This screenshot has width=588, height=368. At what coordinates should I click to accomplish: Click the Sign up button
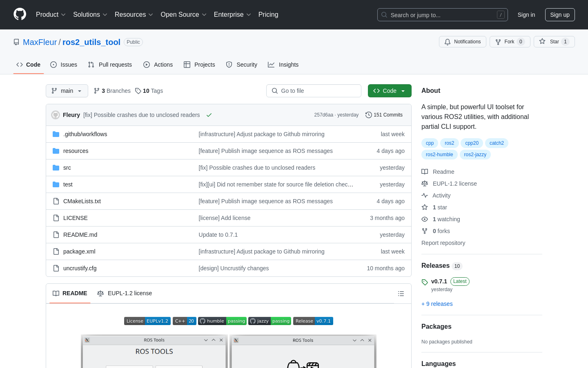(560, 15)
